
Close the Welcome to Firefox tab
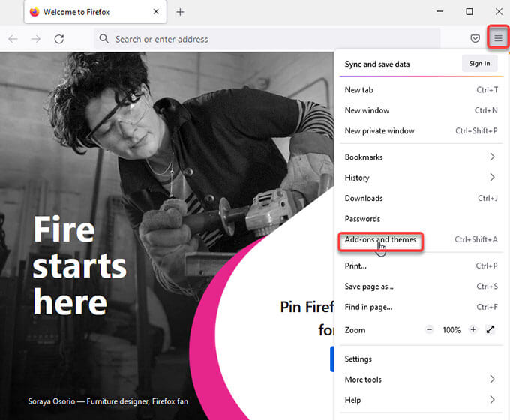click(156, 12)
